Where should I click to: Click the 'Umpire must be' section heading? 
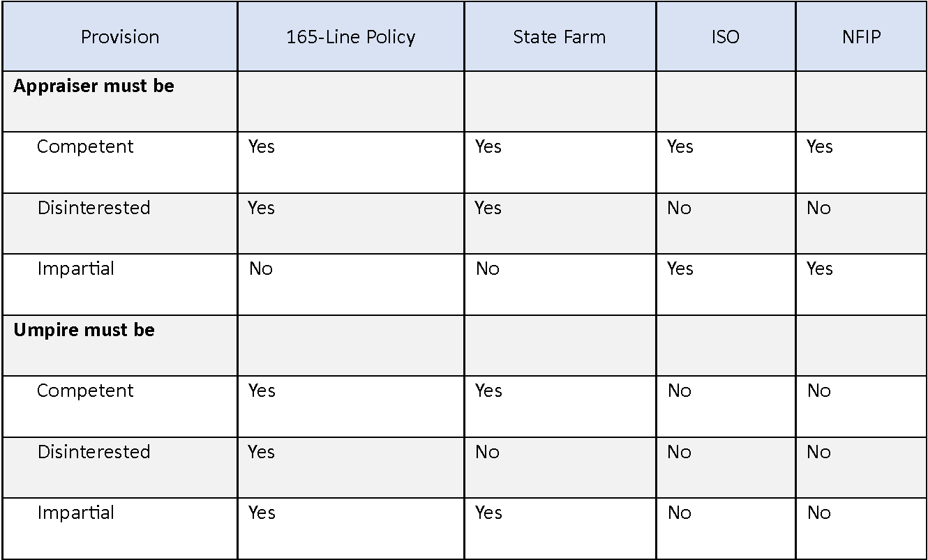point(84,330)
